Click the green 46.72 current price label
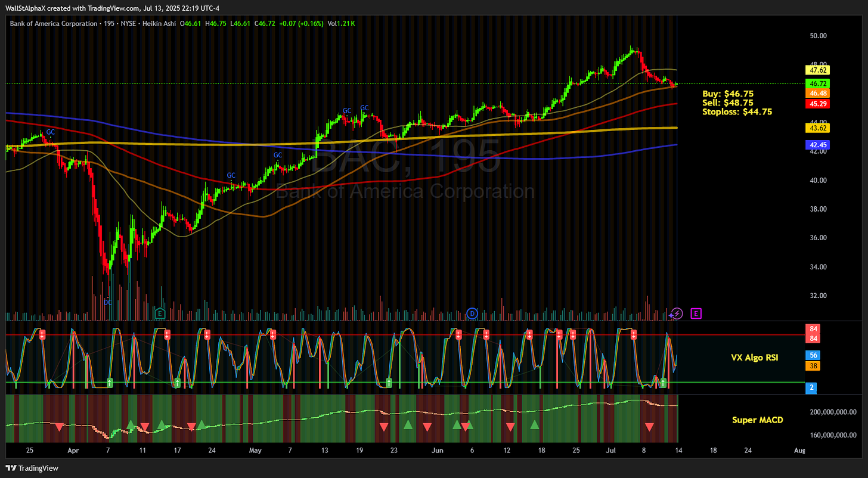 point(816,83)
